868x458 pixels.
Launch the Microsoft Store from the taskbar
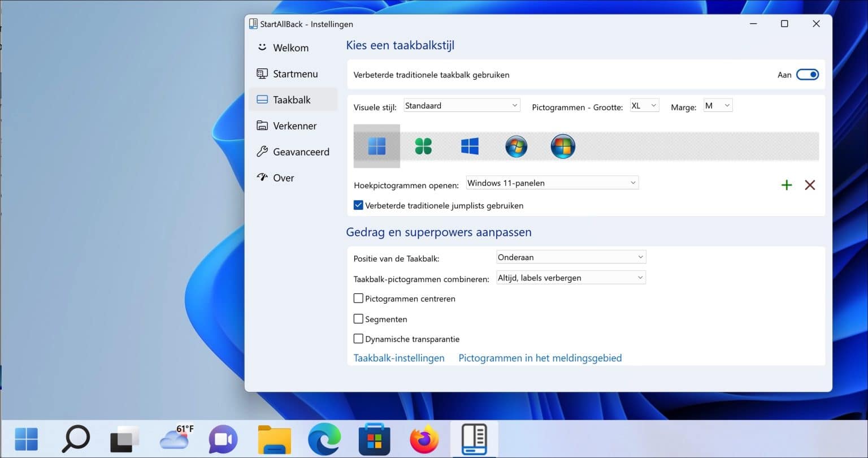[x=373, y=438]
